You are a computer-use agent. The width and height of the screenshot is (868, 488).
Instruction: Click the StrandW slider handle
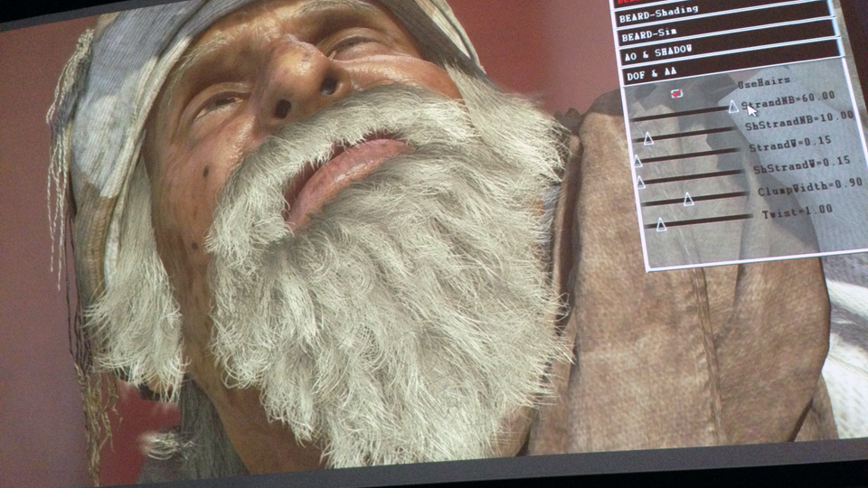point(637,161)
